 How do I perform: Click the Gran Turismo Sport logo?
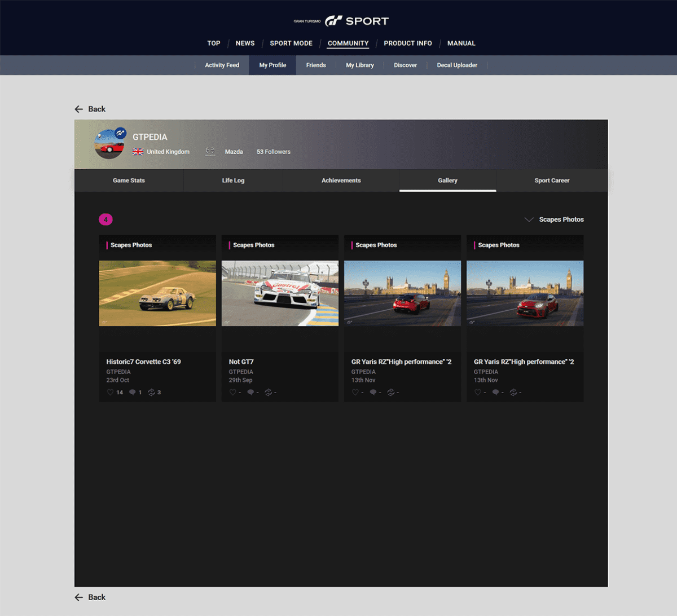click(341, 21)
